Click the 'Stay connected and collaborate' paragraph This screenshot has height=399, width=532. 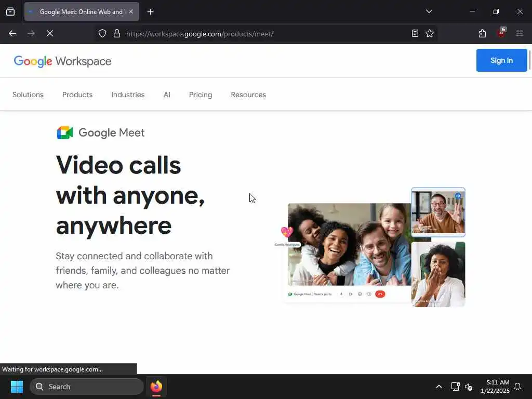click(x=142, y=270)
